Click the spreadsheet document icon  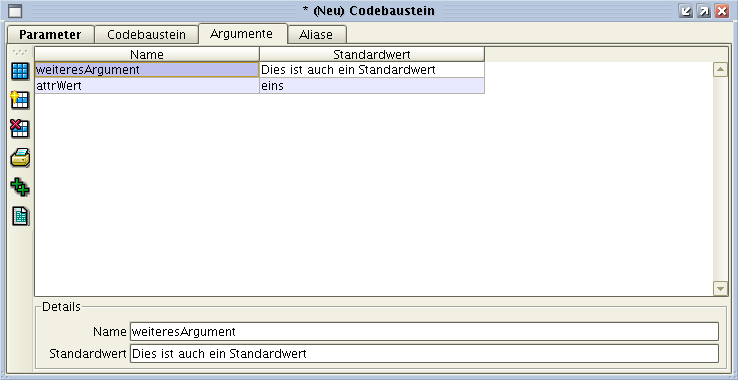[x=20, y=217]
